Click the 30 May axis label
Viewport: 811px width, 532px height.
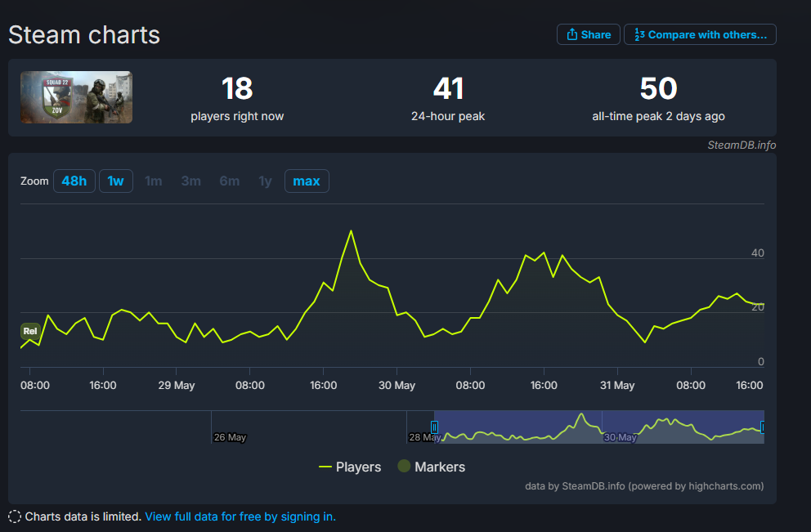(397, 385)
